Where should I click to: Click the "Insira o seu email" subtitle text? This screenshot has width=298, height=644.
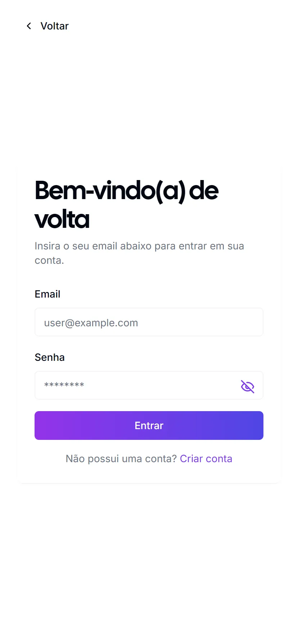coord(139,246)
